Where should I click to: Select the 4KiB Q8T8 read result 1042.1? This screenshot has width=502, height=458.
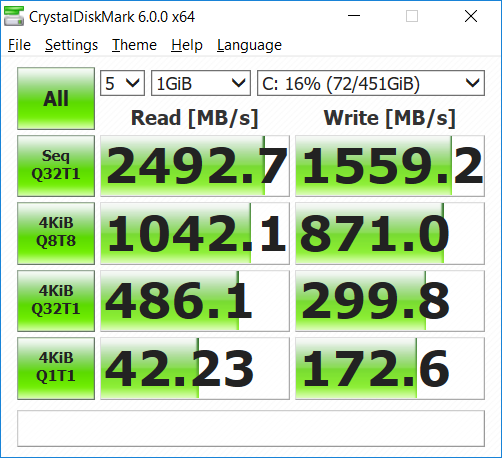tap(195, 233)
